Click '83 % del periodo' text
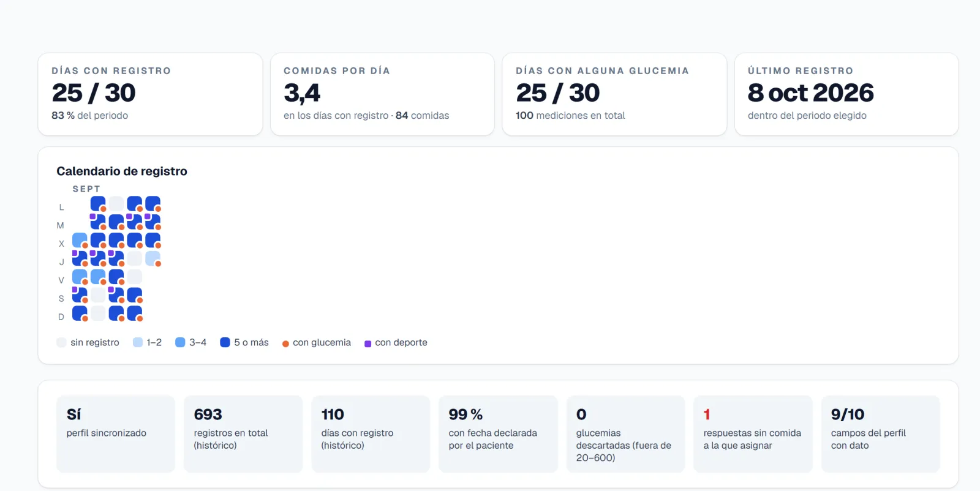 point(90,115)
